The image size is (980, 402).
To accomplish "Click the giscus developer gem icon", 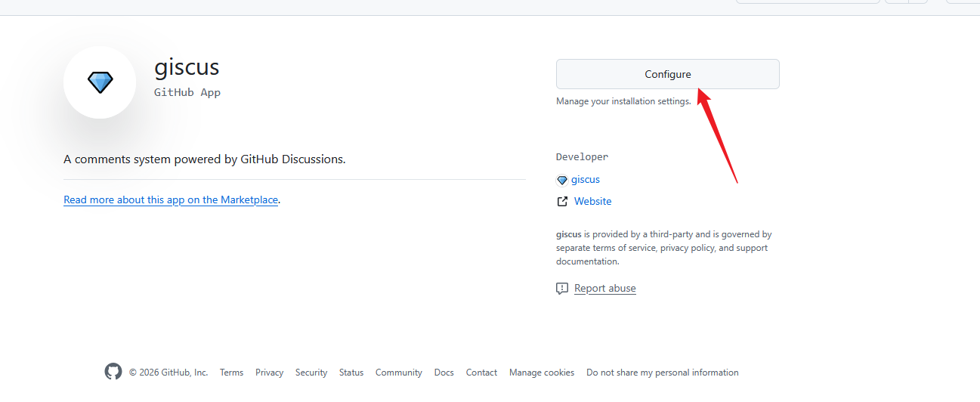I will pos(561,181).
